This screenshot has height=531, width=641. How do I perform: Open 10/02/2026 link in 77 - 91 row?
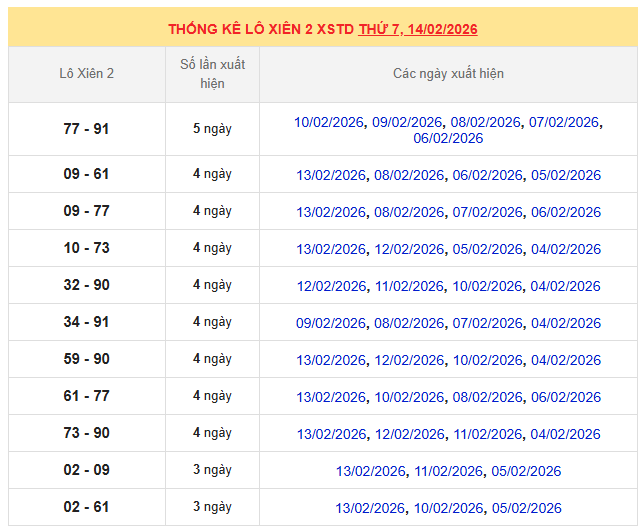(329, 122)
